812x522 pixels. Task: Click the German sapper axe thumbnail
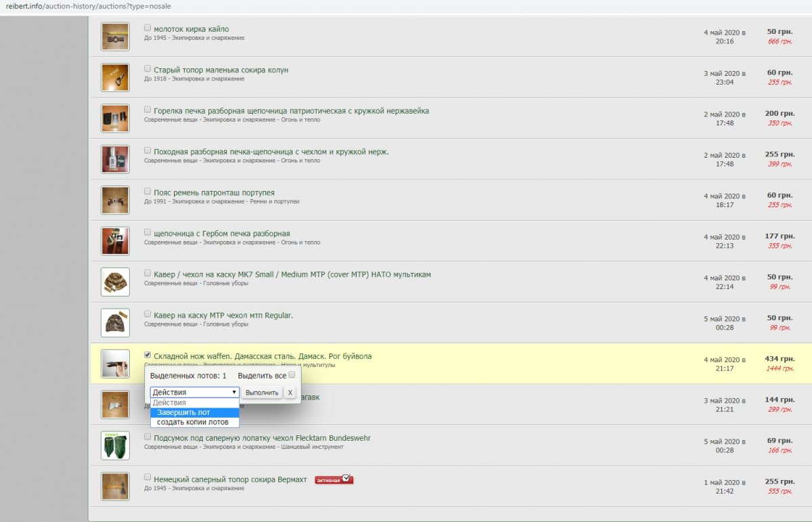pyautogui.click(x=115, y=486)
